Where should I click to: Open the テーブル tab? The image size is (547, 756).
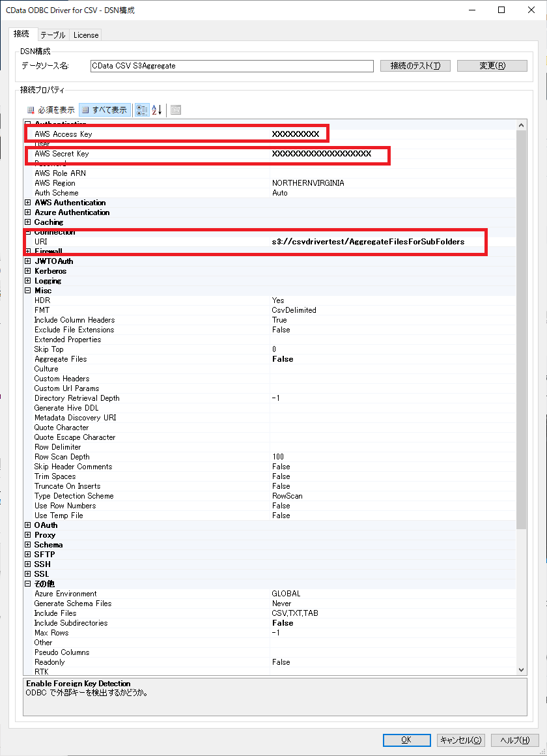pos(53,35)
